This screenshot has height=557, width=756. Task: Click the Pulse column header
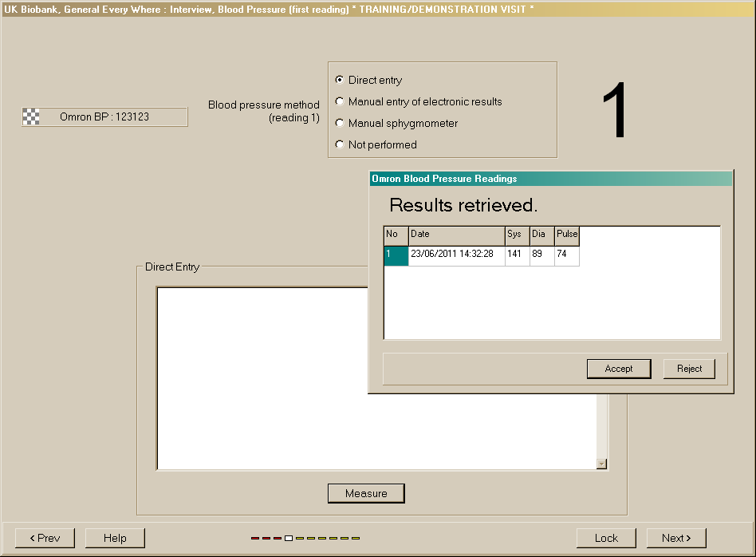567,235
